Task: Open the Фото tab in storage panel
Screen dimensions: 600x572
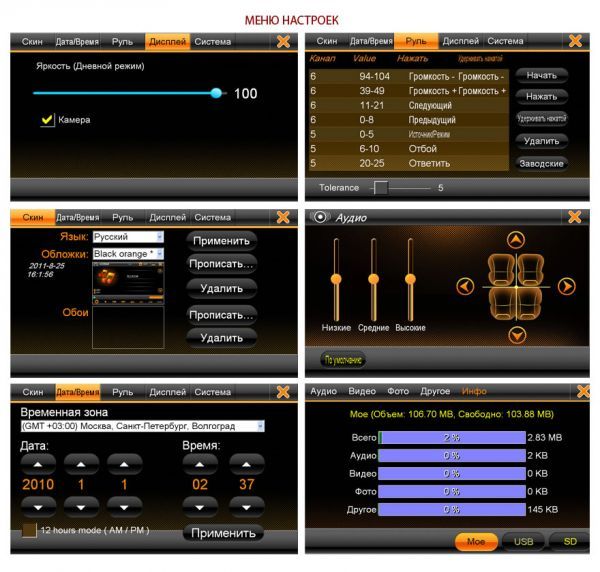Action: click(x=398, y=391)
